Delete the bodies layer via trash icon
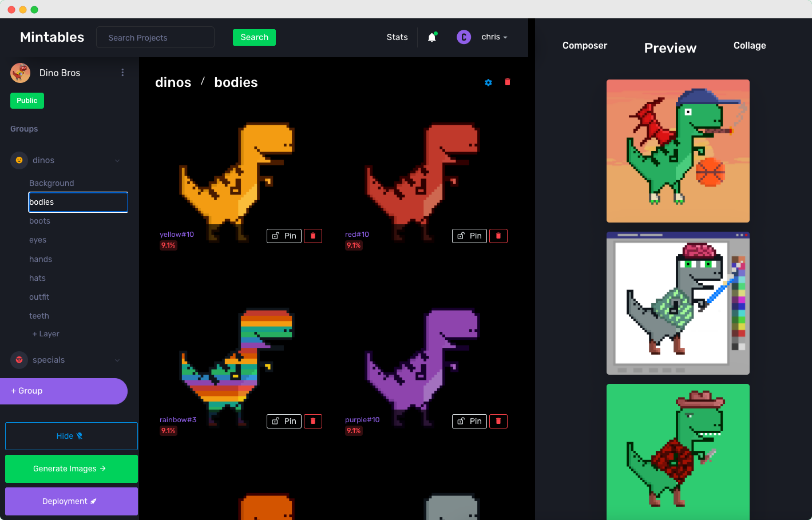Viewport: 812px width, 520px height. click(x=507, y=82)
